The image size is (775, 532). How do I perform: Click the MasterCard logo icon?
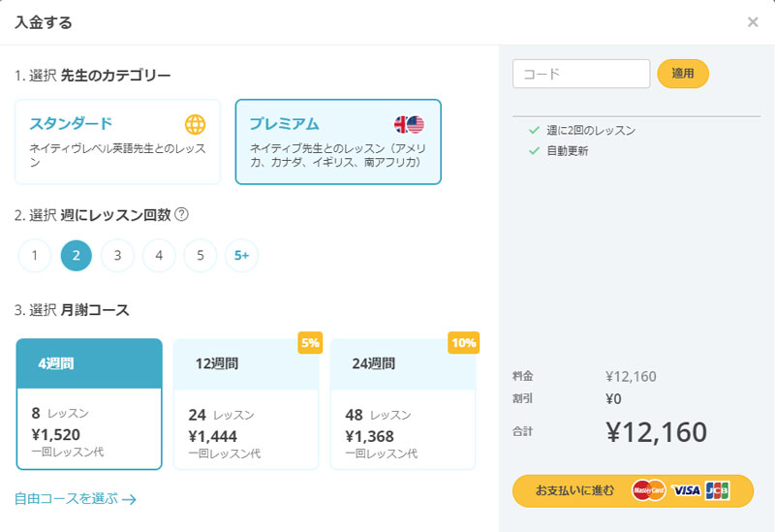[648, 490]
